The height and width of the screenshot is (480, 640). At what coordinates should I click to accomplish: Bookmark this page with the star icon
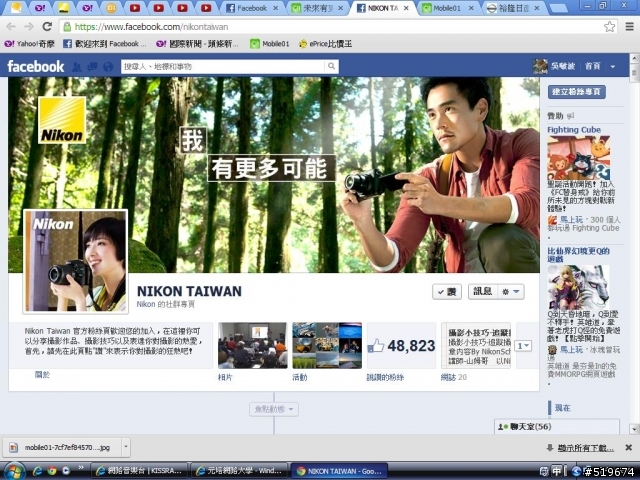[609, 27]
